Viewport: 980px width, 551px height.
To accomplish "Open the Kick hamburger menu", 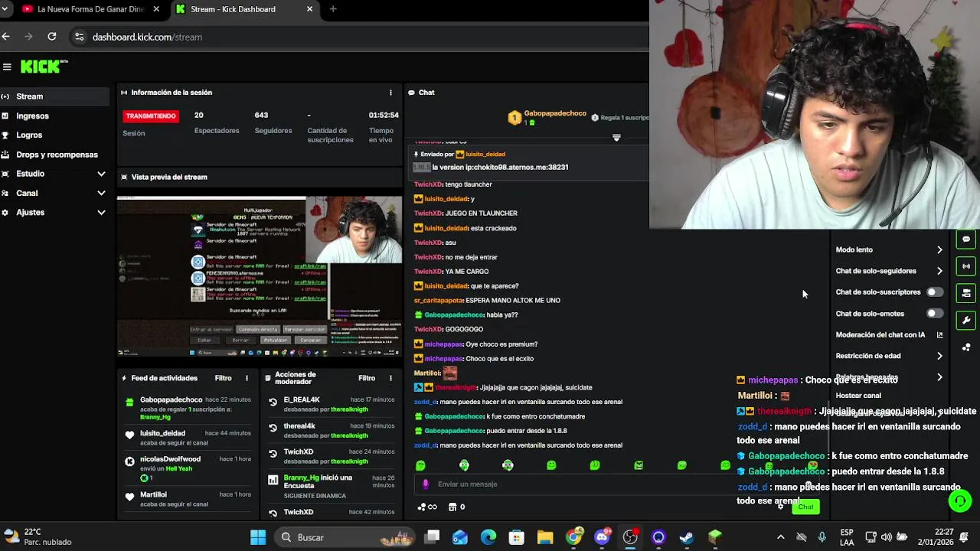I will 7,67.
